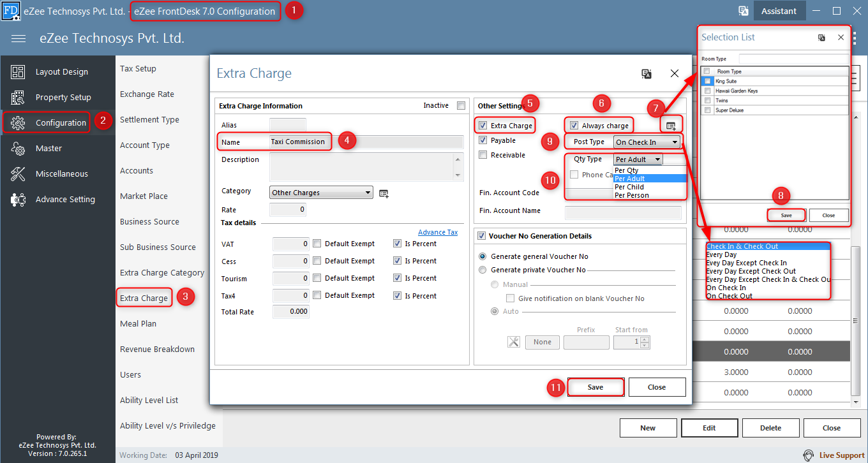Click the Live Support headset icon
868x463 pixels.
click(x=808, y=455)
